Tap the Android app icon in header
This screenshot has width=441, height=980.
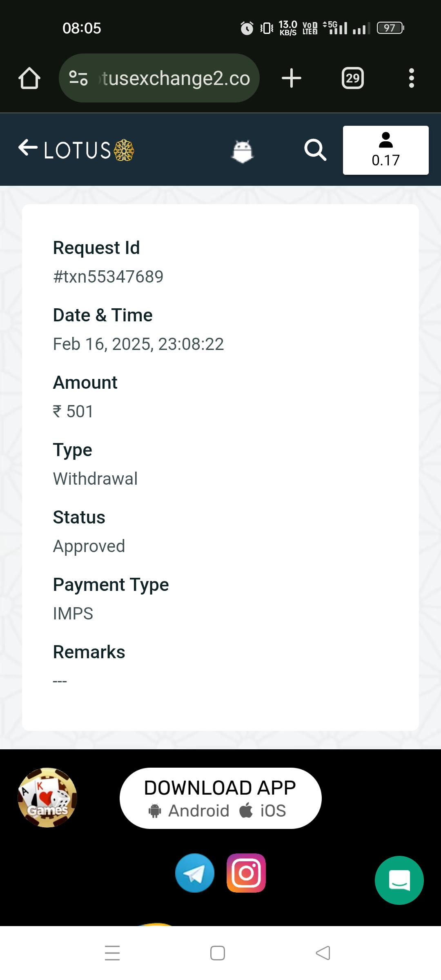coord(243,151)
